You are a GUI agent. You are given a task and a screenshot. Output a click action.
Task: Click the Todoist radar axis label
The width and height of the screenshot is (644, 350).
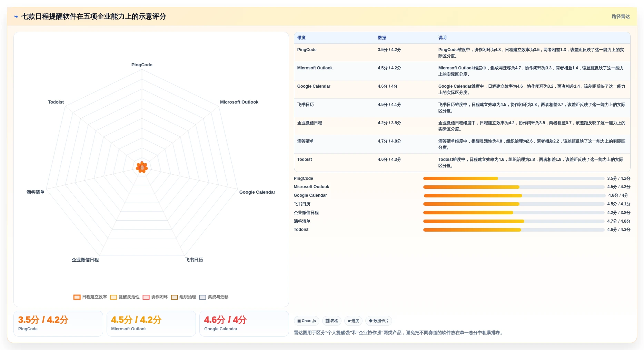pos(56,102)
